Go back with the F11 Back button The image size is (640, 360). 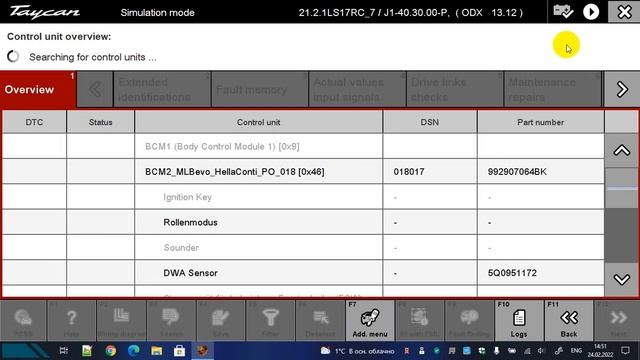click(569, 320)
